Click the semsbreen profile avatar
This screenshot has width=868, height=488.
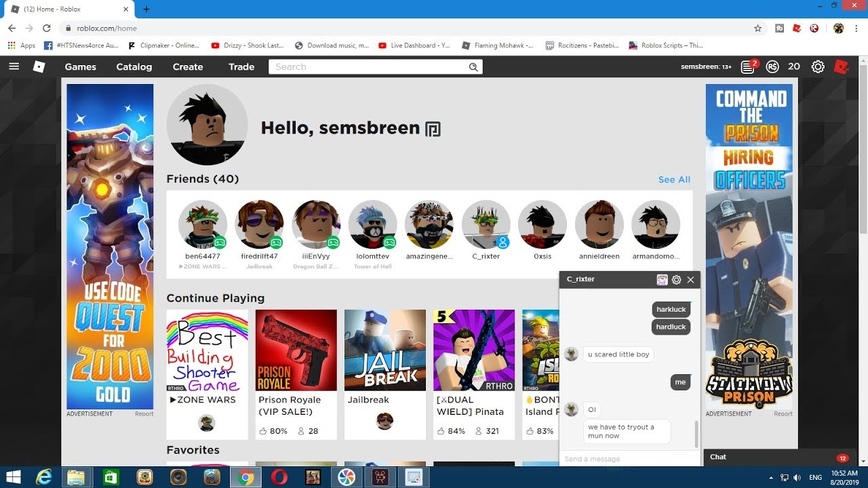pos(207,125)
